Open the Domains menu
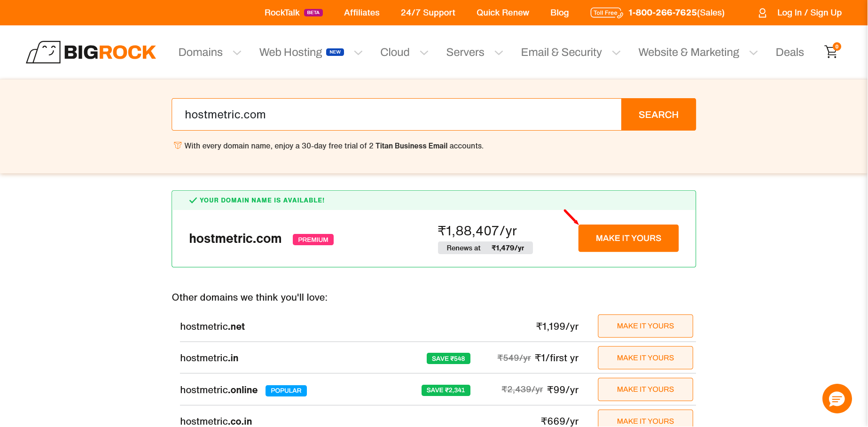 (x=201, y=52)
